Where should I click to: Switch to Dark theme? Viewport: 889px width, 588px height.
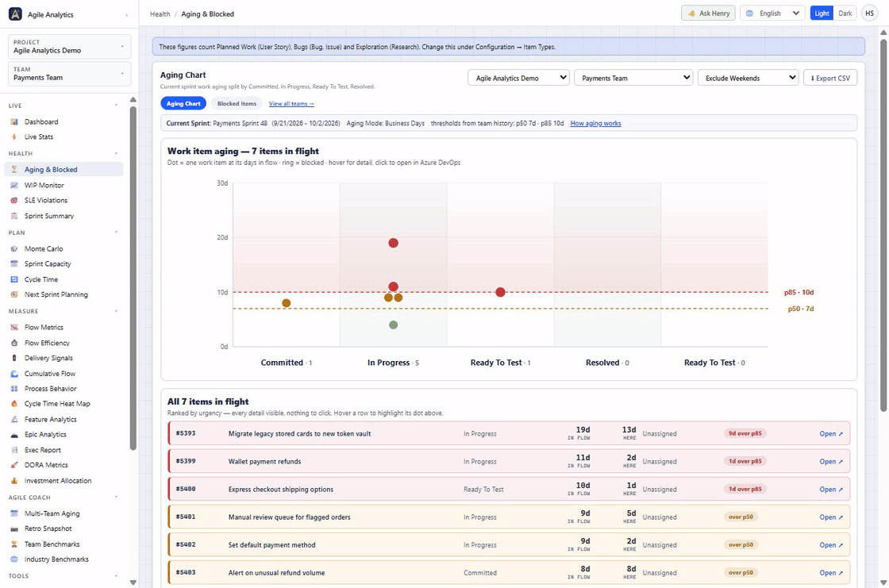click(845, 13)
